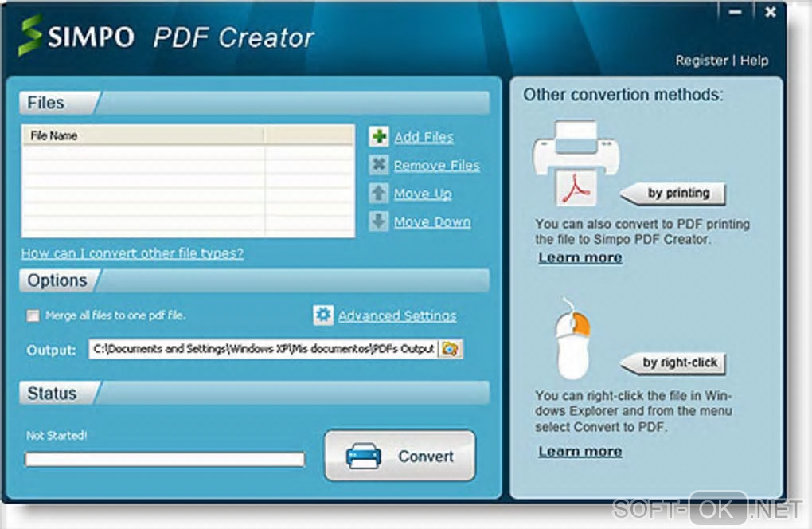Open the Advanced Settings link
Image resolution: width=812 pixels, height=529 pixels.
pyautogui.click(x=397, y=315)
